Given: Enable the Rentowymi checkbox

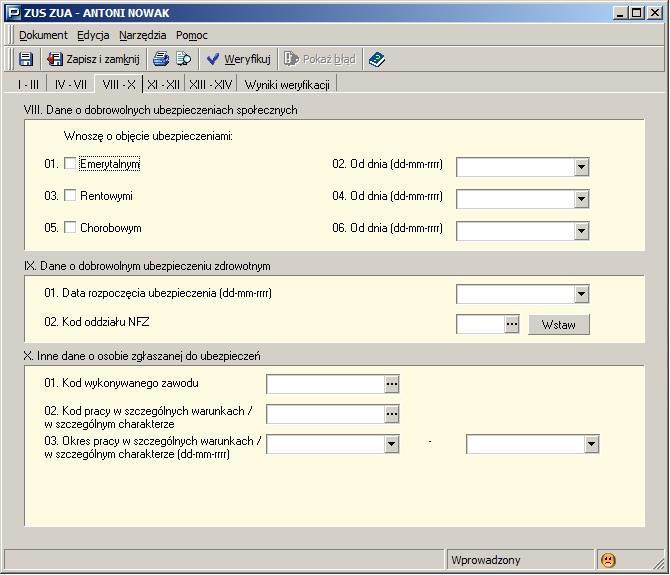Looking at the screenshot, I should pyautogui.click(x=70, y=196).
